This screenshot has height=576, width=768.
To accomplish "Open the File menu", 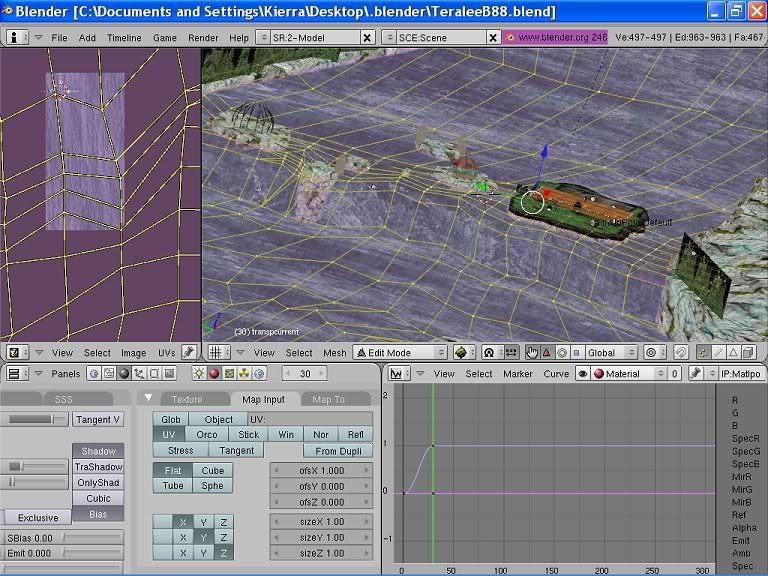I will tap(59, 37).
